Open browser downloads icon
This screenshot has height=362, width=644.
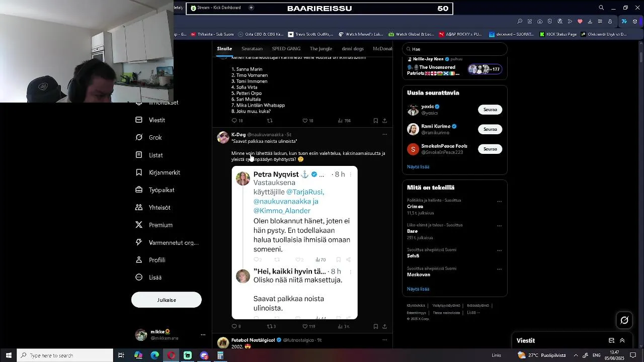pos(590,22)
